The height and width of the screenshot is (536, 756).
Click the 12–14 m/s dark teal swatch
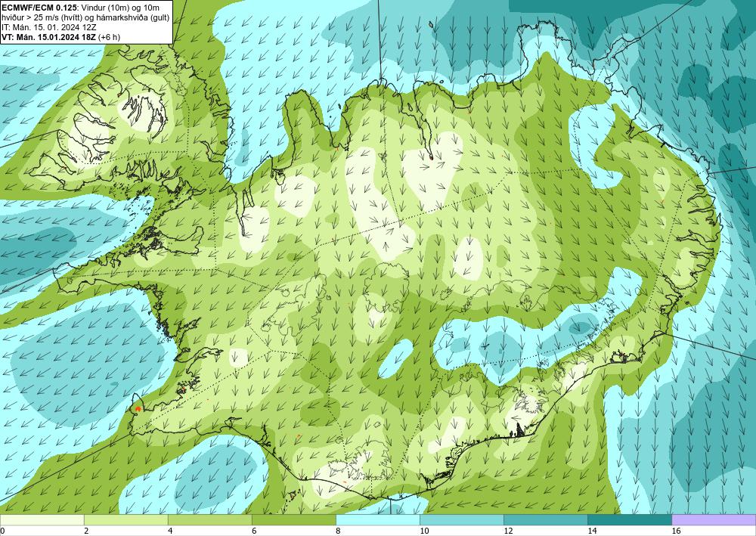(x=545, y=520)
